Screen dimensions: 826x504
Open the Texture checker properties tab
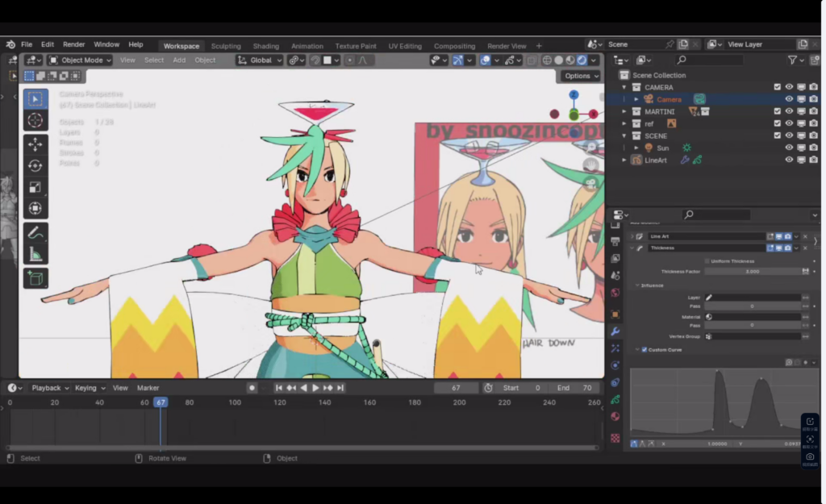click(x=615, y=438)
